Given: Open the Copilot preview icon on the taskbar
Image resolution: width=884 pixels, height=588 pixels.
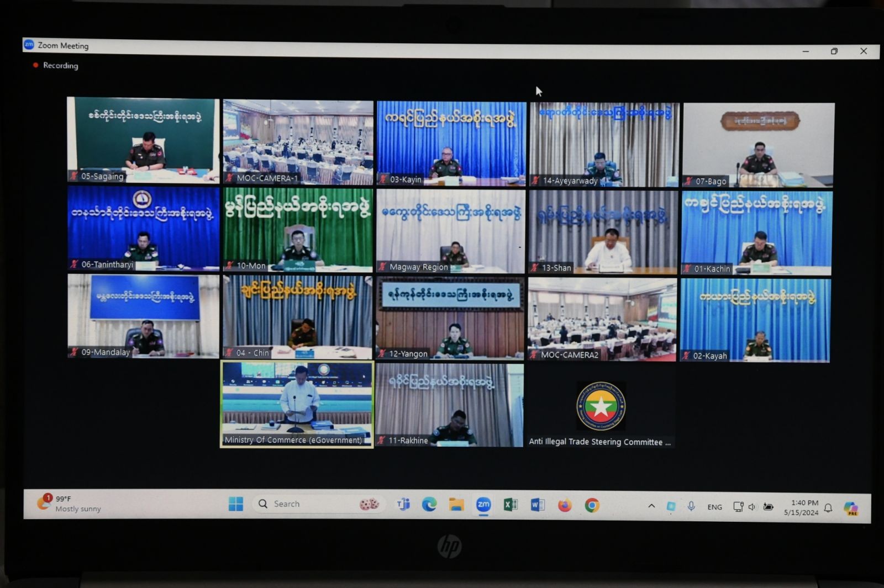Looking at the screenshot, I should [x=851, y=508].
